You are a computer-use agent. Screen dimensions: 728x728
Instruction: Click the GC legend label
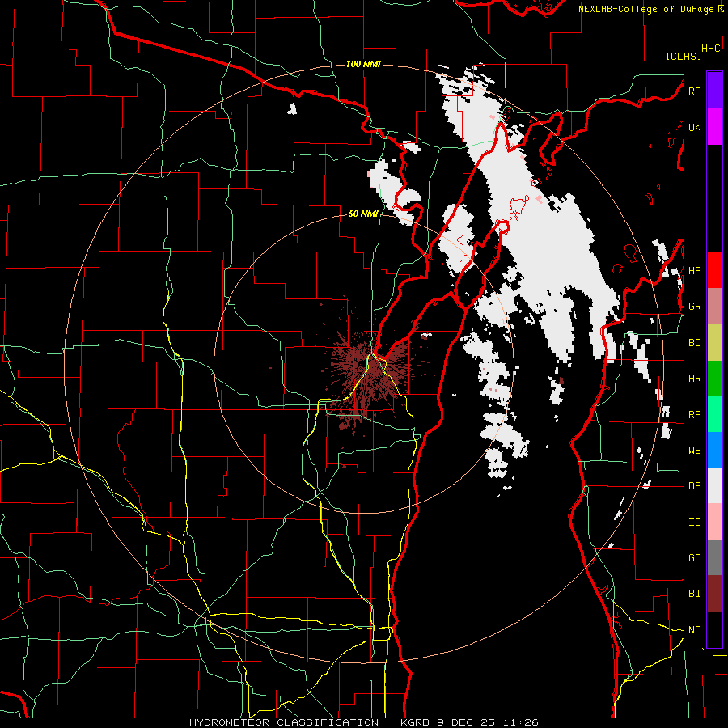click(694, 557)
